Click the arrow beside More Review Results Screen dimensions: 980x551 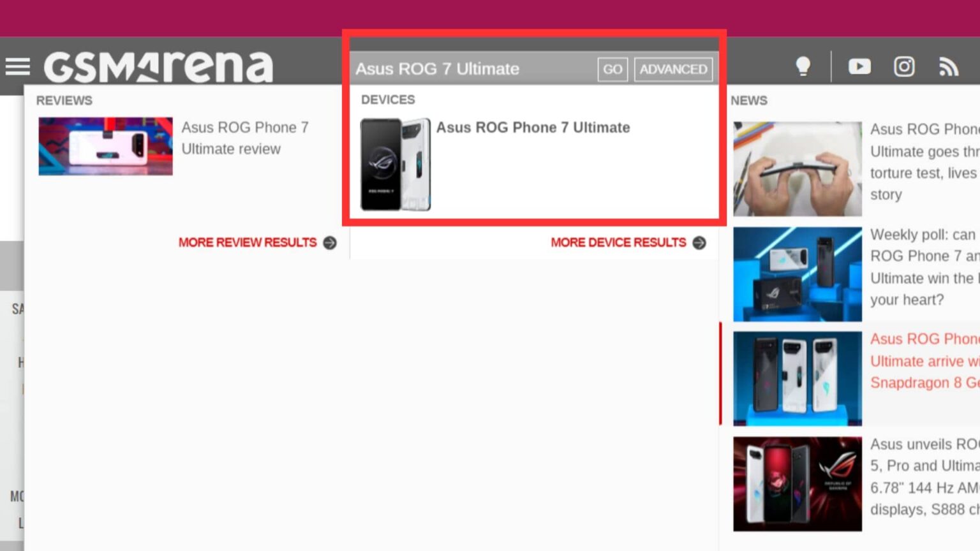click(x=330, y=243)
